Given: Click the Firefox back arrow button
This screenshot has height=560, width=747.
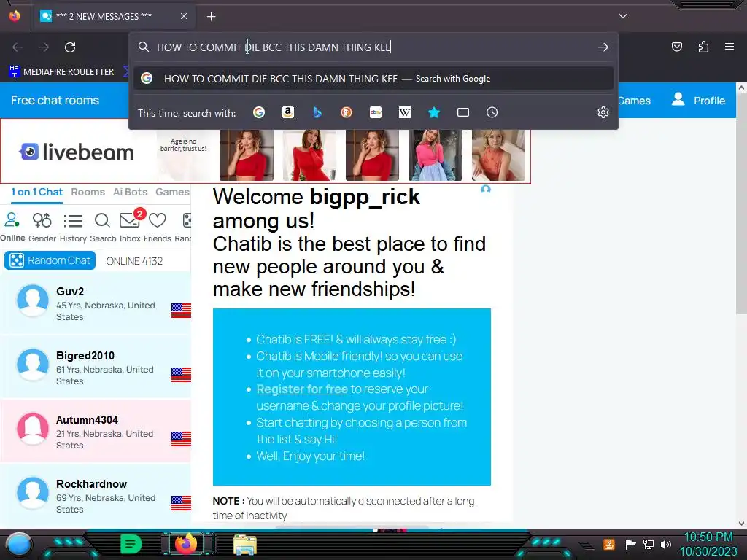Looking at the screenshot, I should [x=18, y=47].
